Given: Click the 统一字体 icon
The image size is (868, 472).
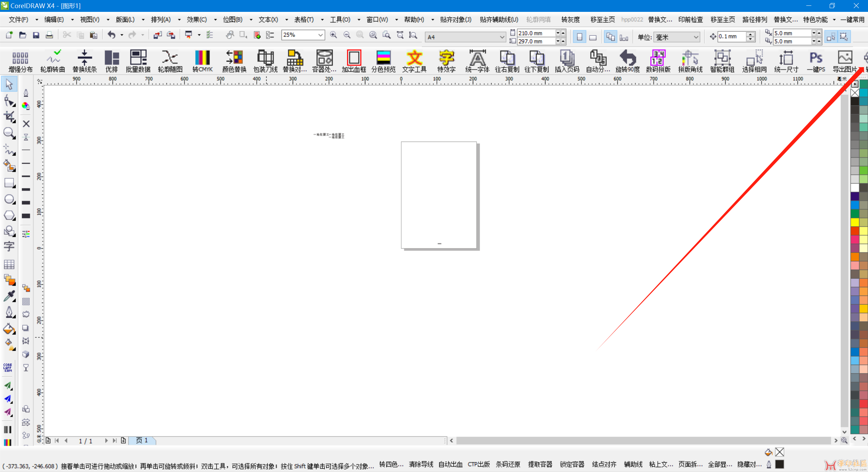Looking at the screenshot, I should point(477,61).
